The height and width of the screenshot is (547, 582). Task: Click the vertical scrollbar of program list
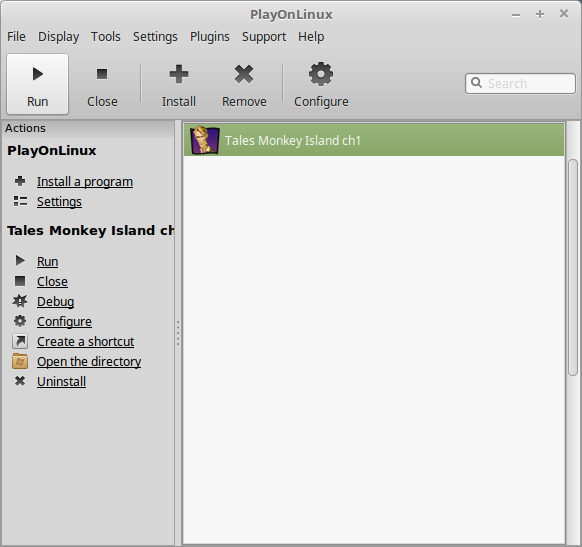click(x=573, y=267)
